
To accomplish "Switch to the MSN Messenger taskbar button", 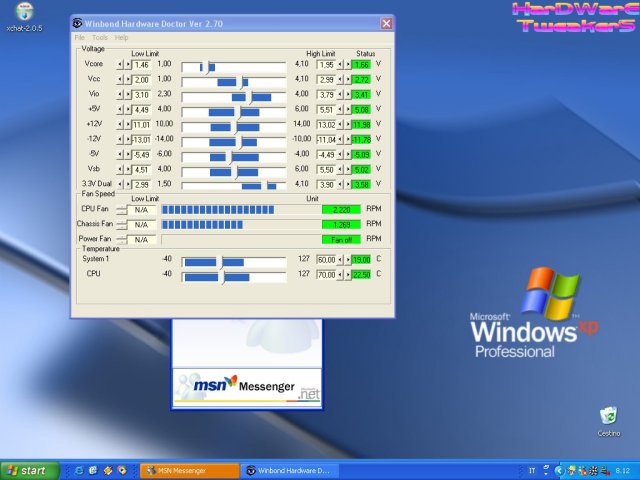I will tap(190, 471).
